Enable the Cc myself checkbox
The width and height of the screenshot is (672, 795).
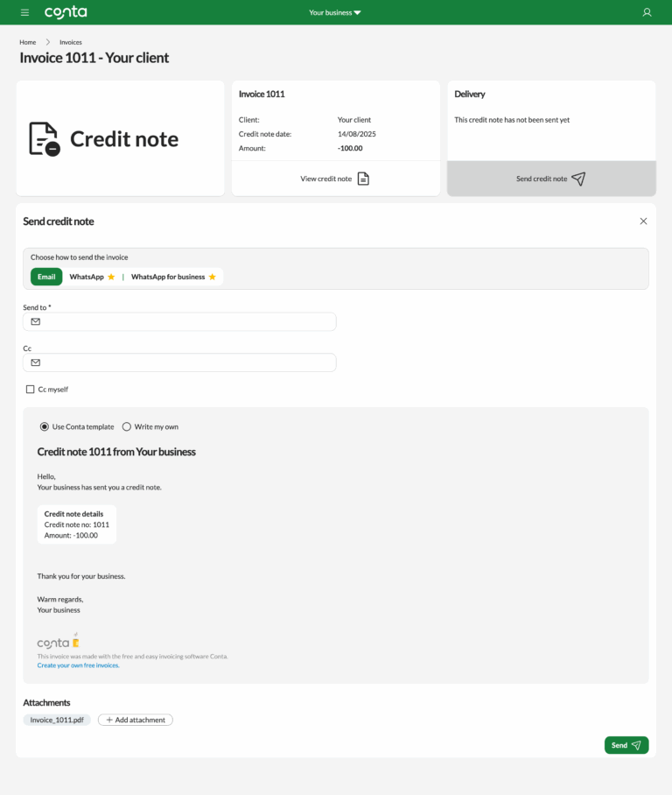(x=31, y=389)
